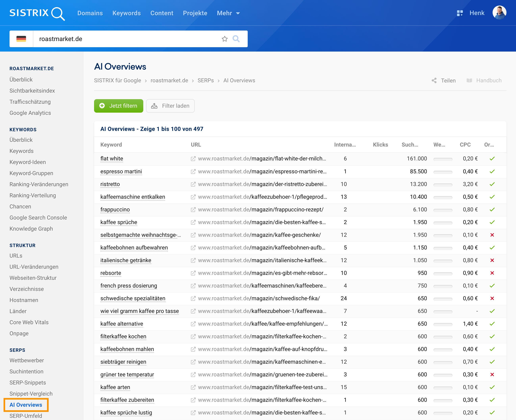This screenshot has height=420, width=516.
Task: Open the Projekte top navigation item
Action: [195, 13]
